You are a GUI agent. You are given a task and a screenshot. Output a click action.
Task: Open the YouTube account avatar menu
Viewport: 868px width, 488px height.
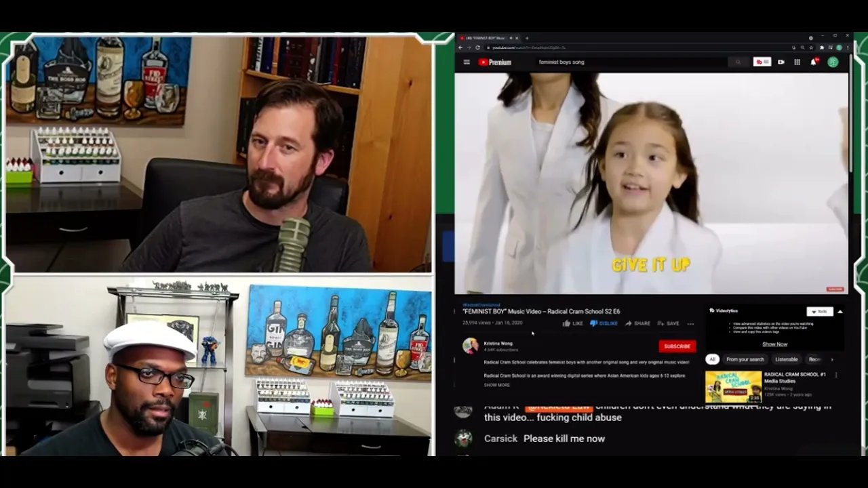833,62
